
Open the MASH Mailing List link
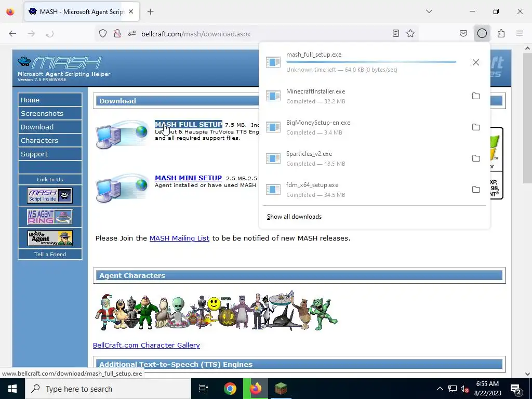point(179,238)
